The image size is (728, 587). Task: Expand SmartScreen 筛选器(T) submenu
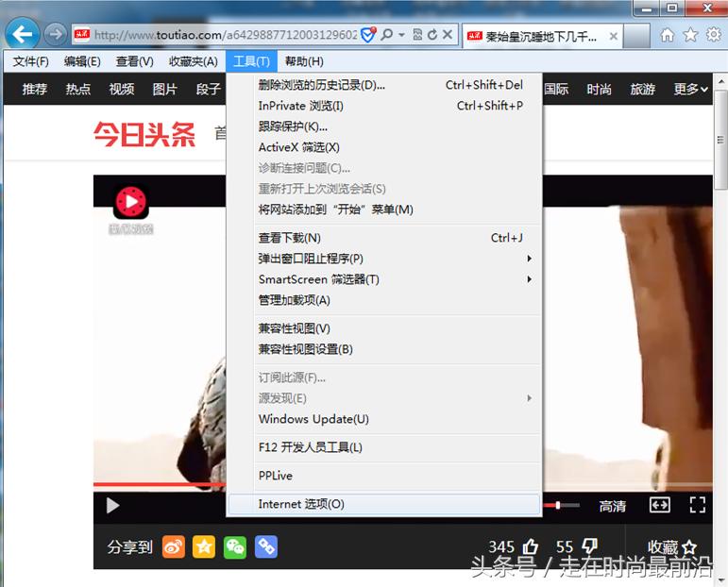[x=384, y=279]
